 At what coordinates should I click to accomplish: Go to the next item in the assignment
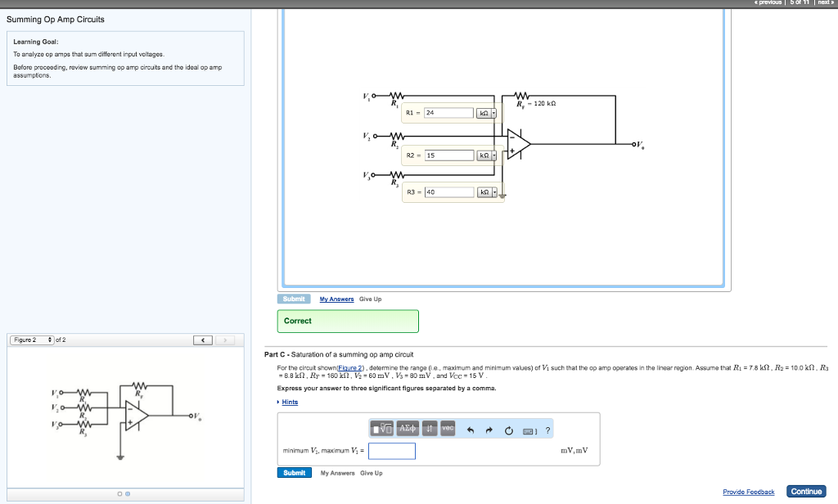pyautogui.click(x=825, y=2)
